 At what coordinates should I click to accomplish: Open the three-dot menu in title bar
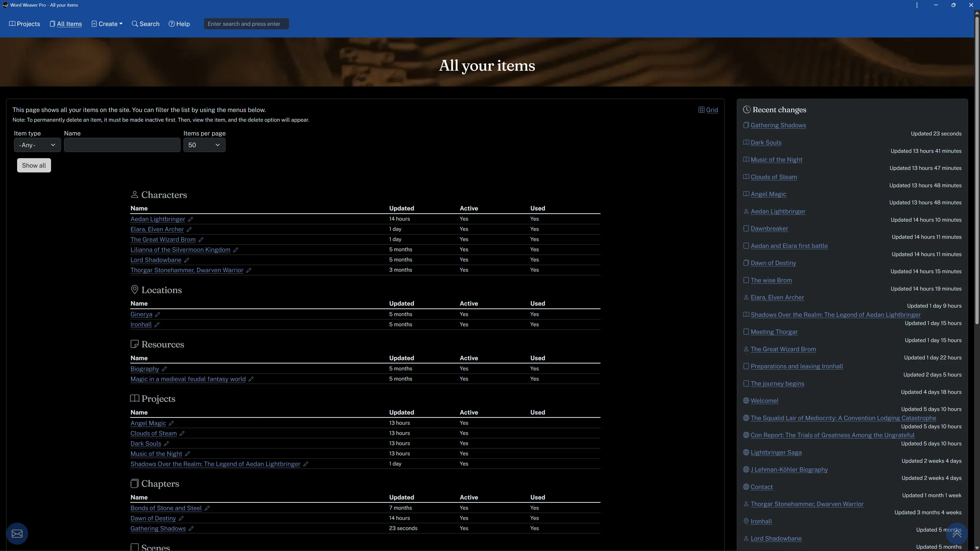click(x=917, y=5)
